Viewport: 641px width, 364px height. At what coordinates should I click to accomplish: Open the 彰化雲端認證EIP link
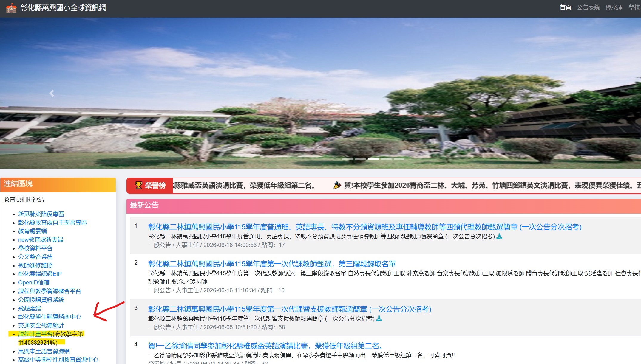point(40,274)
